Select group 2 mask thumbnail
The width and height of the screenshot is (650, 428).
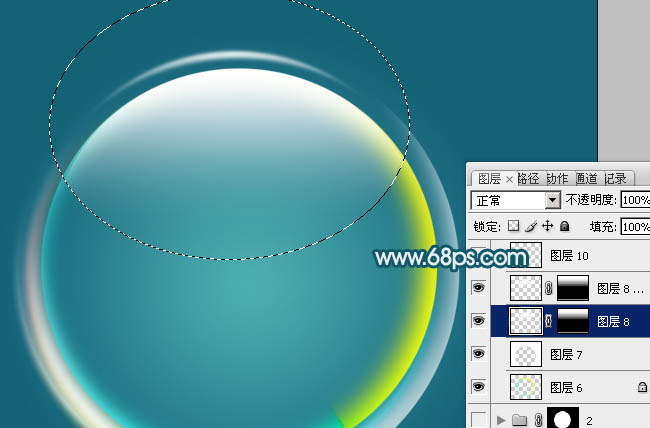[563, 418]
